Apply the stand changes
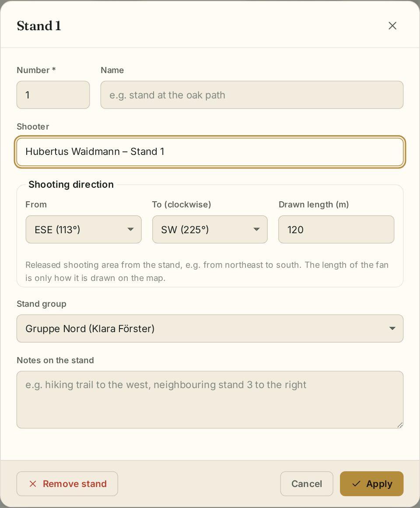This screenshot has height=508, width=420. (372, 483)
